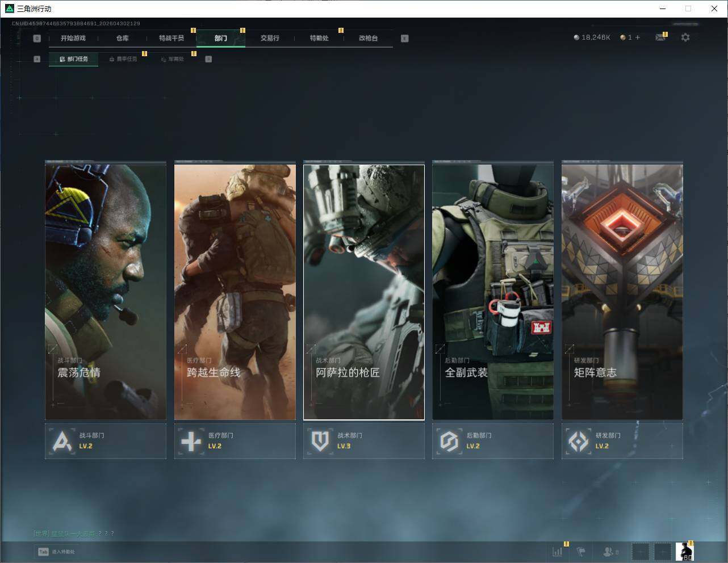The image size is (728, 563).
Task: Click the 医疗部门 LV.2 button
Action: (235, 441)
